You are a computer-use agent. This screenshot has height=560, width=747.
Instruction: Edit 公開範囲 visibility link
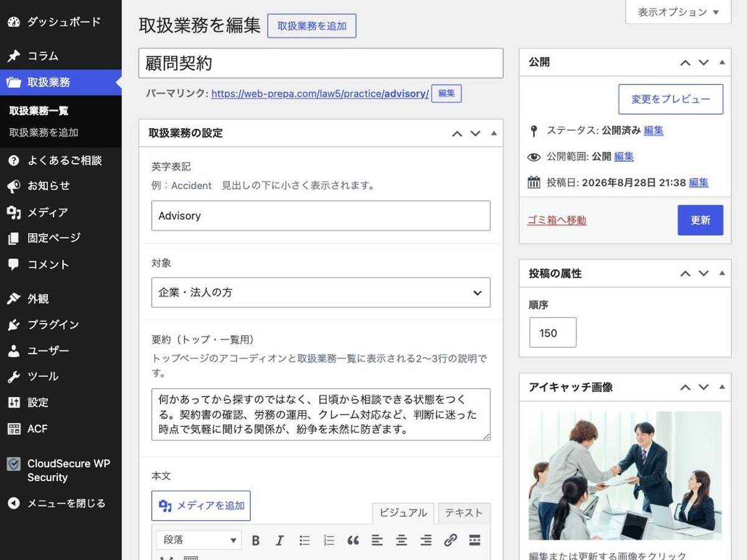click(x=624, y=157)
